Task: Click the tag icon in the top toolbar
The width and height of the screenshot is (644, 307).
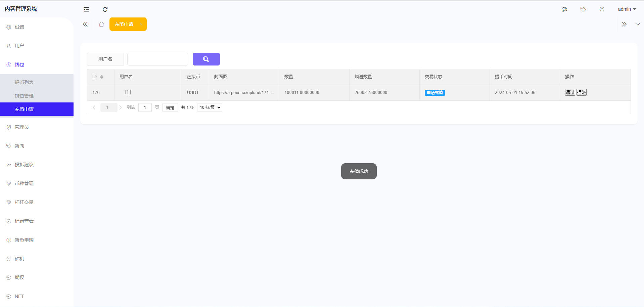Action: [583, 9]
